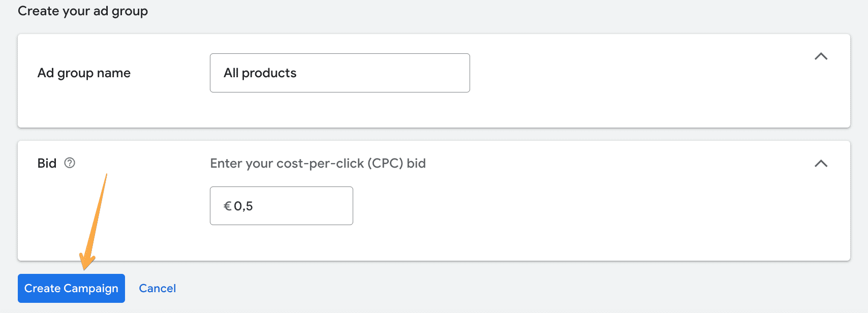The image size is (868, 313).
Task: Click the Create Campaign button
Action: [71, 288]
